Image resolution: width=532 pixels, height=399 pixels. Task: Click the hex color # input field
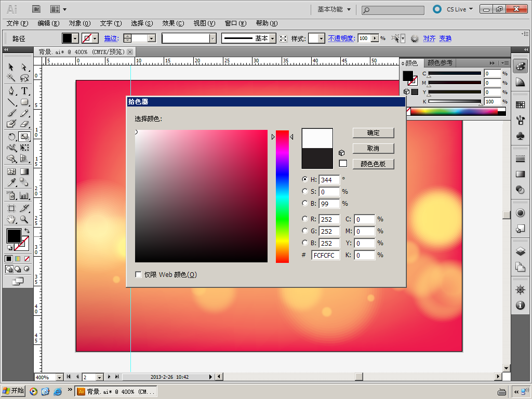click(326, 255)
